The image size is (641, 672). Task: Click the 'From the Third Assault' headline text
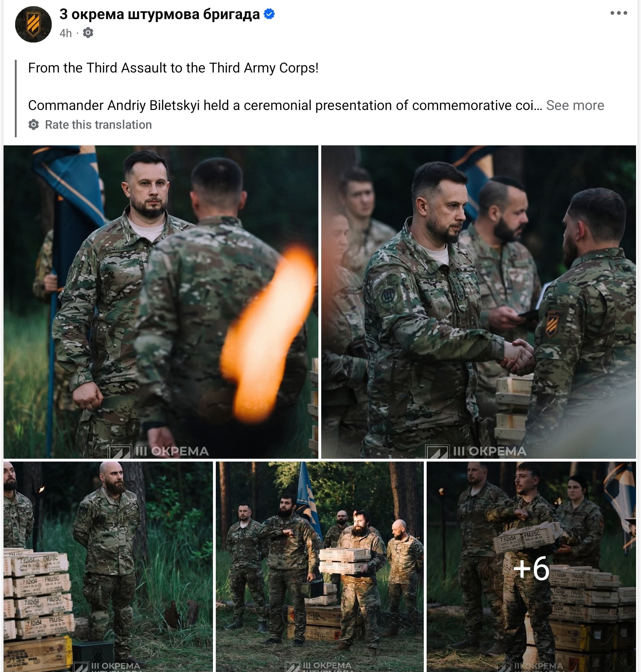coord(173,68)
